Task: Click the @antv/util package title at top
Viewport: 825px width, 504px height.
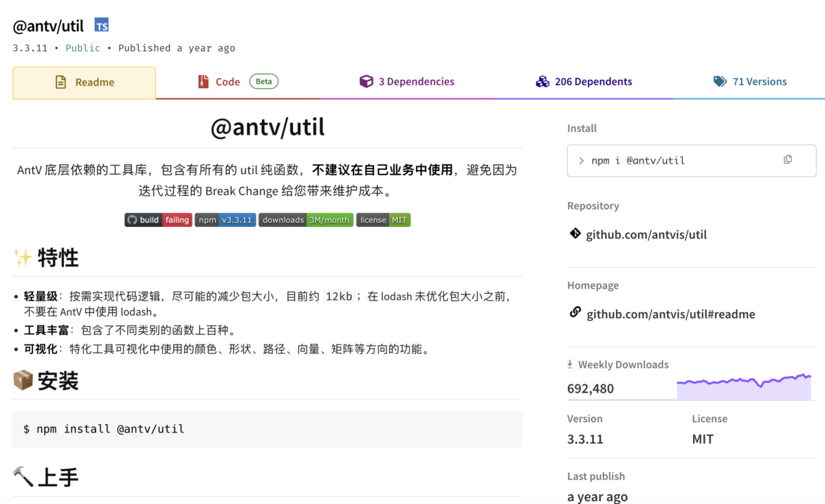Action: [x=48, y=26]
